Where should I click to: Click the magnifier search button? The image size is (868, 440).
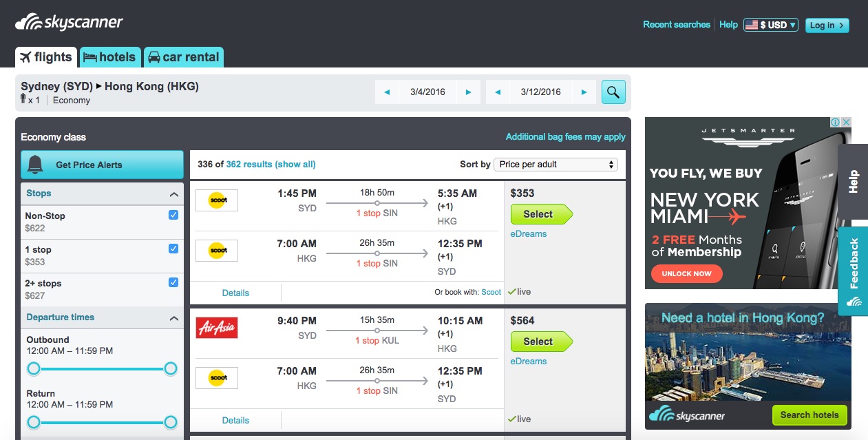613,92
